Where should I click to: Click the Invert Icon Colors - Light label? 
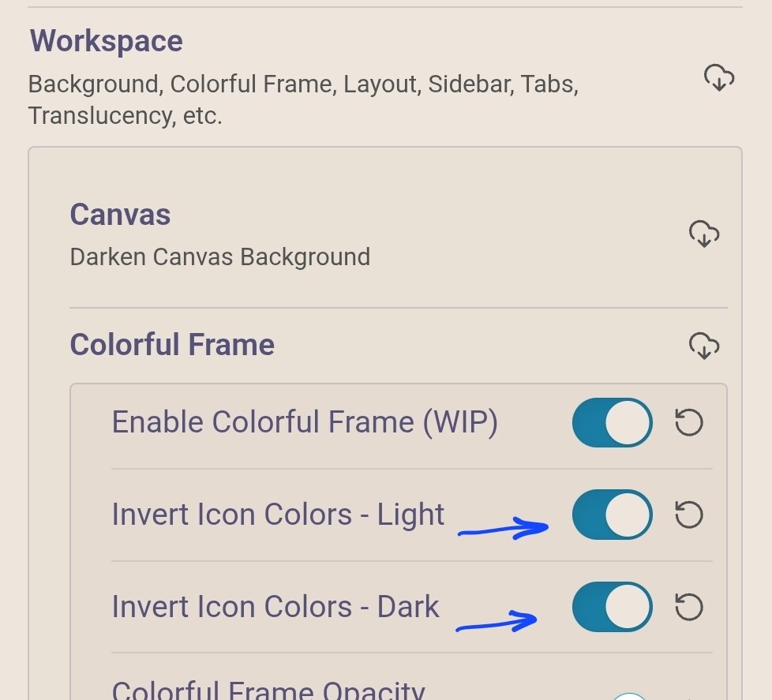click(x=278, y=515)
